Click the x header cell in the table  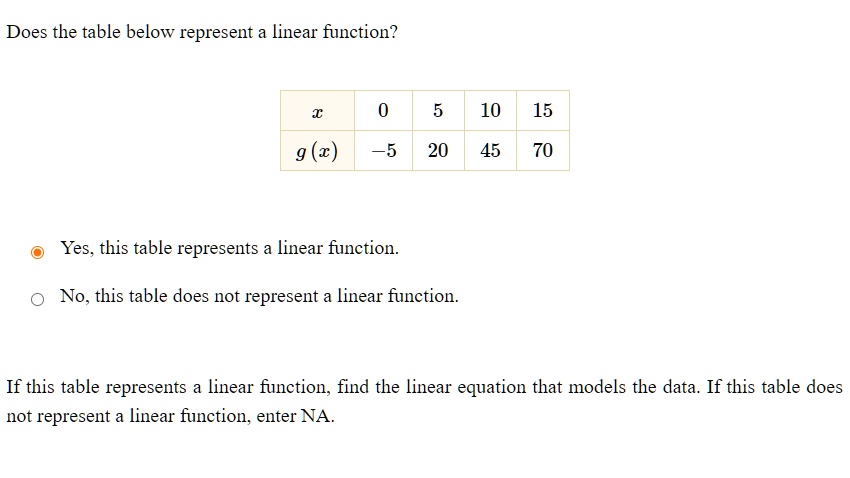(x=318, y=111)
